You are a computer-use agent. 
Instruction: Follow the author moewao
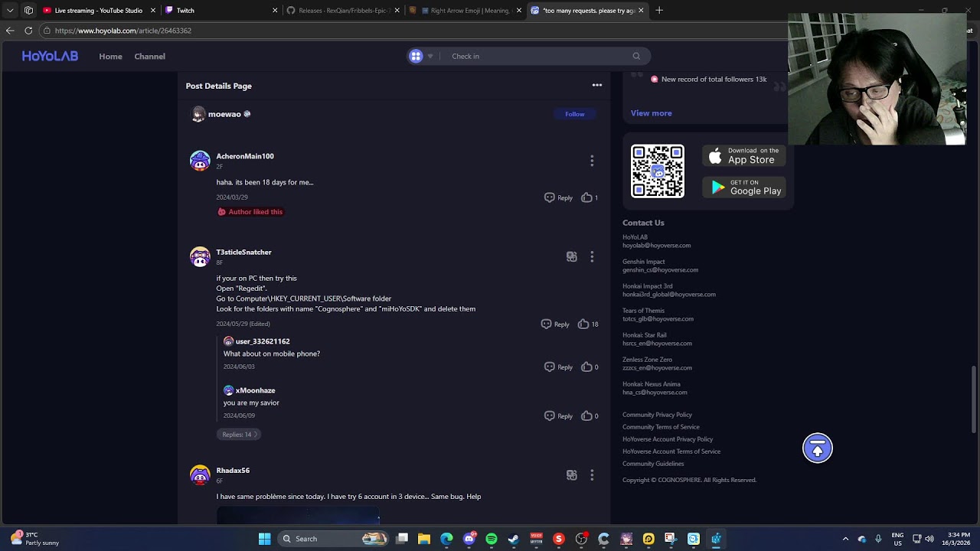(x=574, y=114)
